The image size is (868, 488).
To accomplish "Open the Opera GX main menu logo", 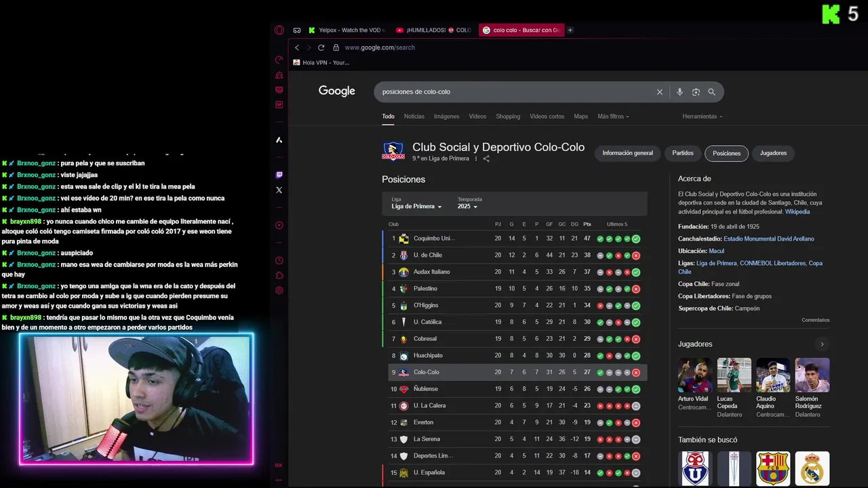I will click(x=279, y=30).
